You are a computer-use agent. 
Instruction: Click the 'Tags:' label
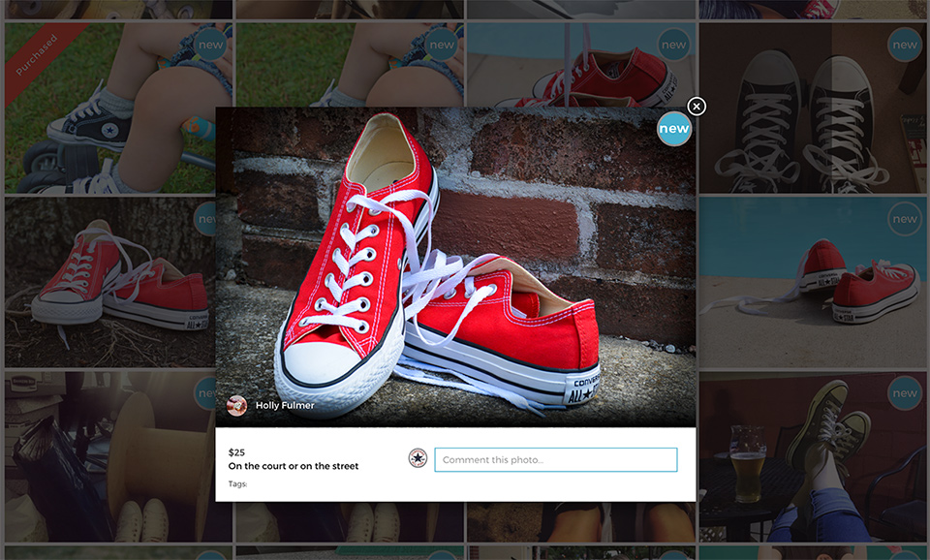(x=237, y=484)
